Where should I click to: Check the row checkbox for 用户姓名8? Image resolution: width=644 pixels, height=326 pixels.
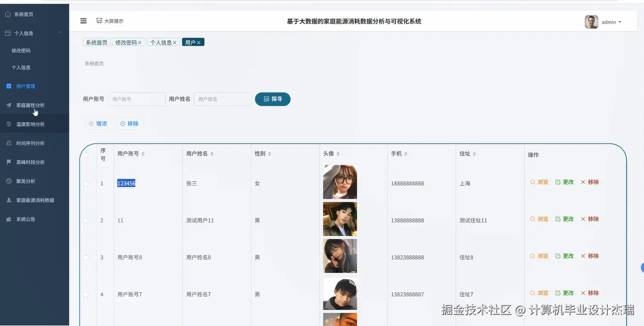point(86,258)
